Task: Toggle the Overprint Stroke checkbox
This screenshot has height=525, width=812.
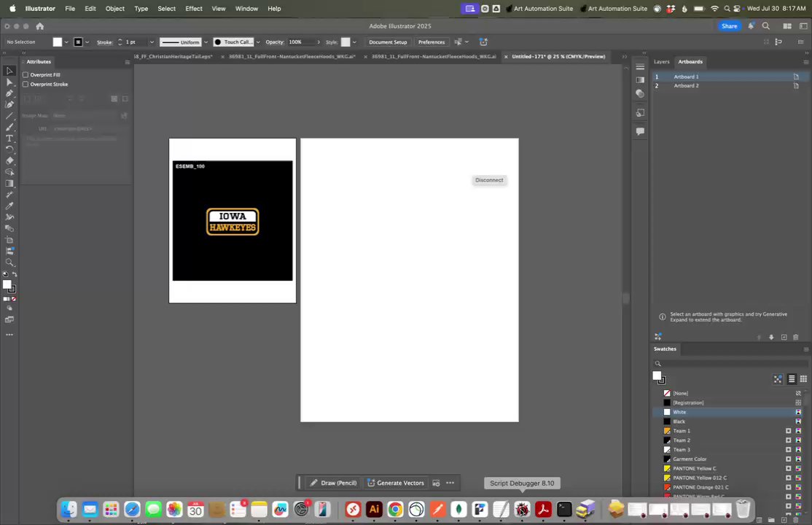Action: point(26,85)
